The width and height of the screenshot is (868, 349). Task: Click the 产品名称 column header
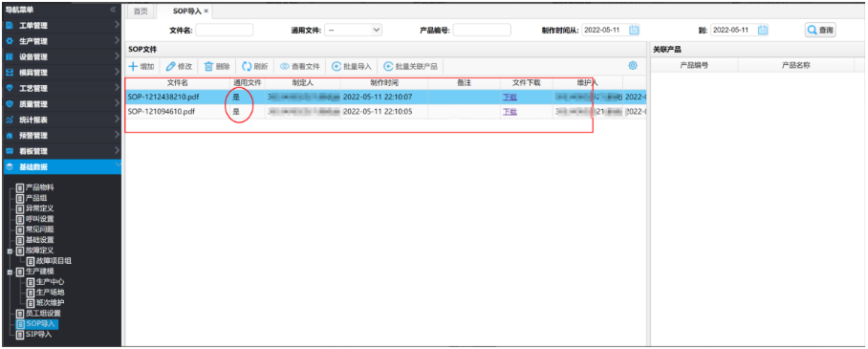[x=796, y=65]
